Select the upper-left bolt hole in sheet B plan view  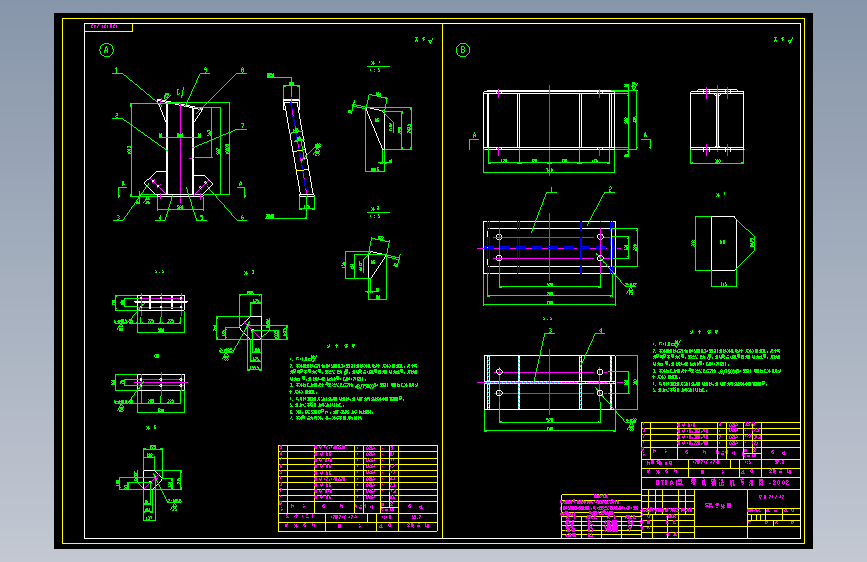click(499, 237)
